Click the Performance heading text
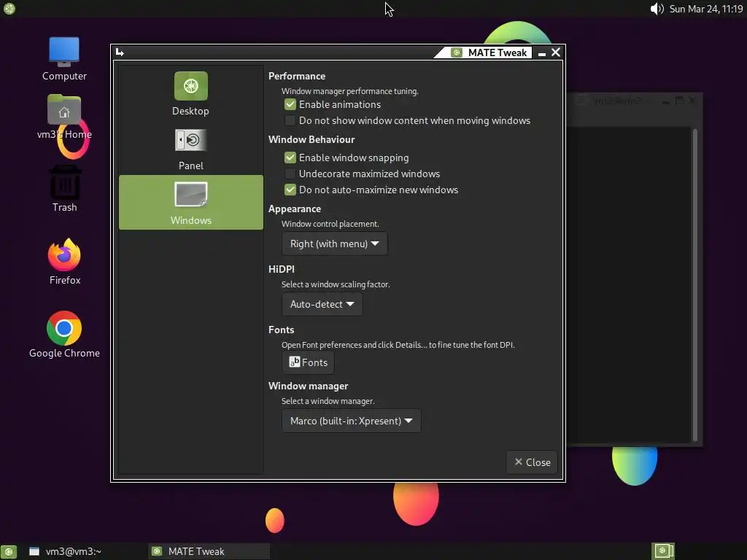Screen dimensions: 747x560 [x=297, y=76]
